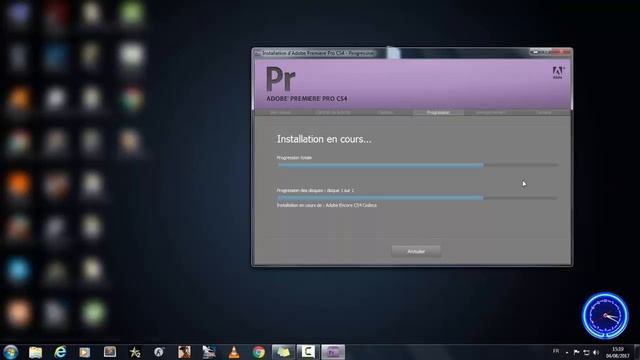Launch VLC media player from the taskbar
Image resolution: width=640 pixels, height=360 pixels.
234,352
